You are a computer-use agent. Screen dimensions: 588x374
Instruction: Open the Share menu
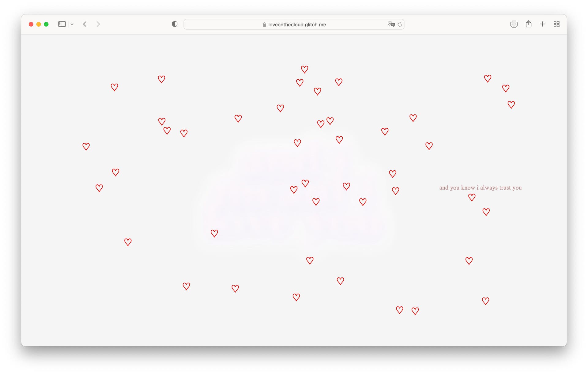(529, 24)
